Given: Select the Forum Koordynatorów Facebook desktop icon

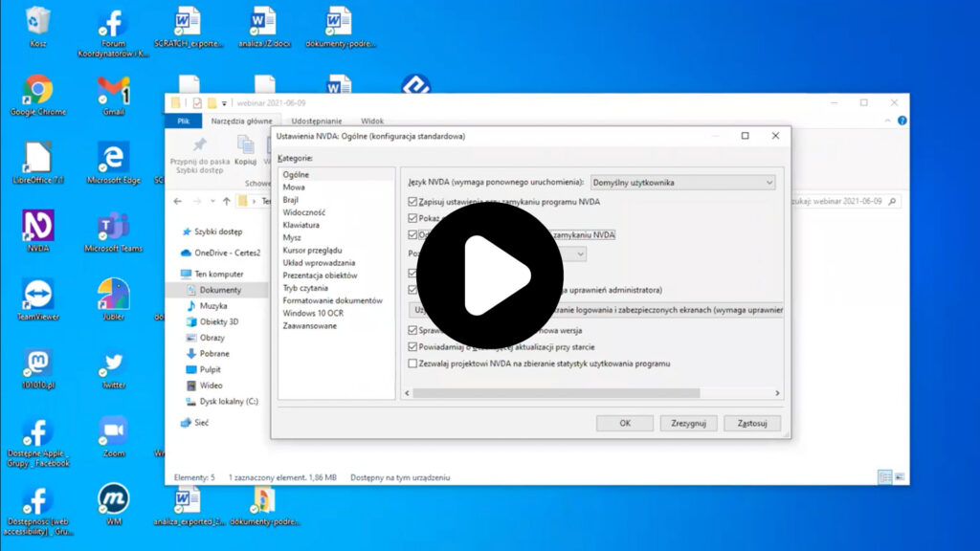Looking at the screenshot, I should (x=114, y=33).
